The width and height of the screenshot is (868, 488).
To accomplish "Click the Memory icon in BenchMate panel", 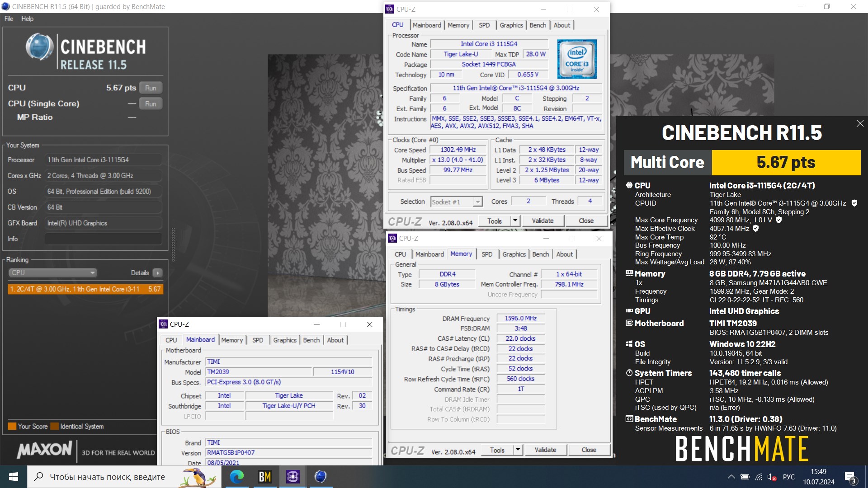I will tap(629, 273).
